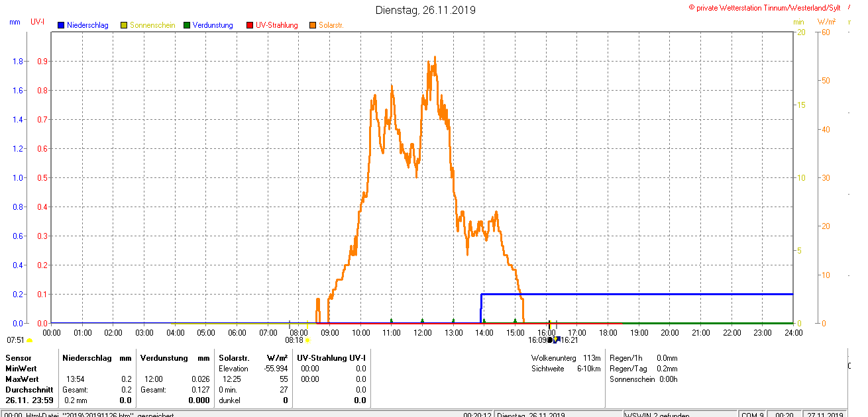Click the red UV-I axis unit label
The width and height of the screenshot is (868, 417).
pos(38,22)
